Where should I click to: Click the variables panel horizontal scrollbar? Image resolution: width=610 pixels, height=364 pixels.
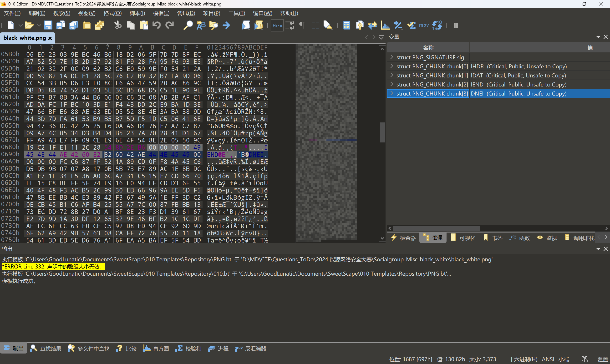[436, 228]
